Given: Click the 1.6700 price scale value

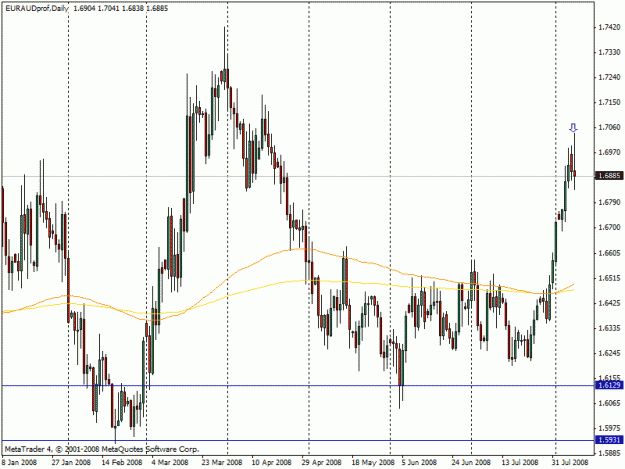Looking at the screenshot, I should point(610,228).
